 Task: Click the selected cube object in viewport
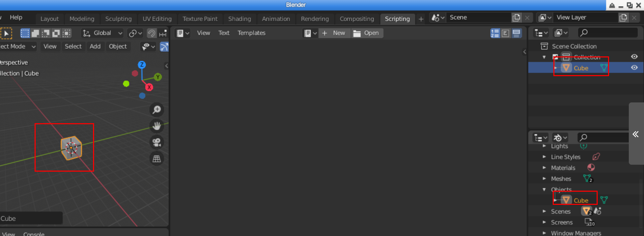(x=71, y=148)
